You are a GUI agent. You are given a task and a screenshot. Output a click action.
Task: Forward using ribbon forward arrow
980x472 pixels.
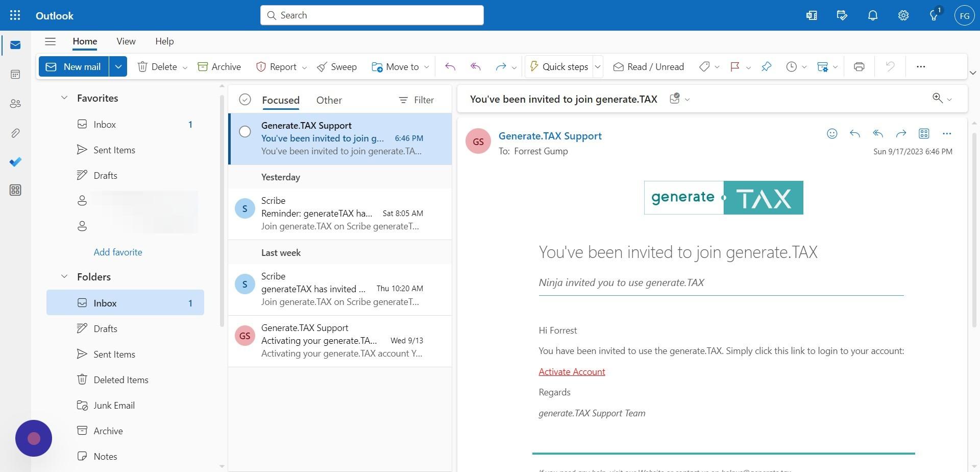point(501,67)
